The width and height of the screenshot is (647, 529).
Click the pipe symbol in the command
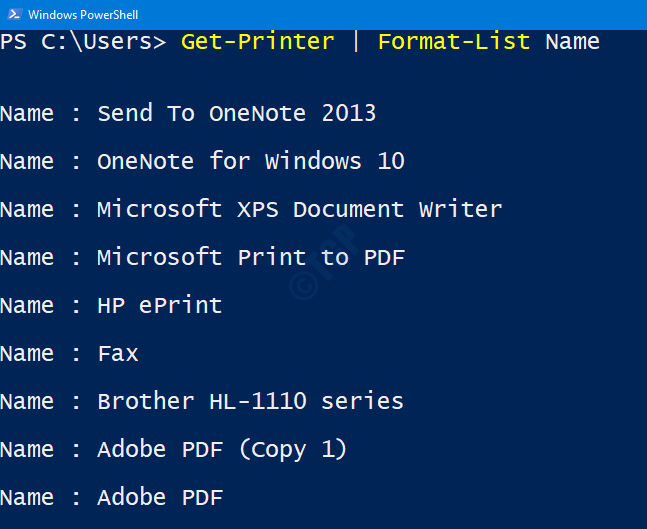(x=356, y=42)
